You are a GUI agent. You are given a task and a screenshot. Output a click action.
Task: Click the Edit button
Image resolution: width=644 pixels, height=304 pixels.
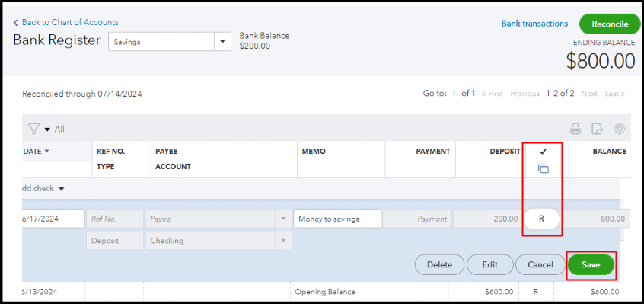490,265
